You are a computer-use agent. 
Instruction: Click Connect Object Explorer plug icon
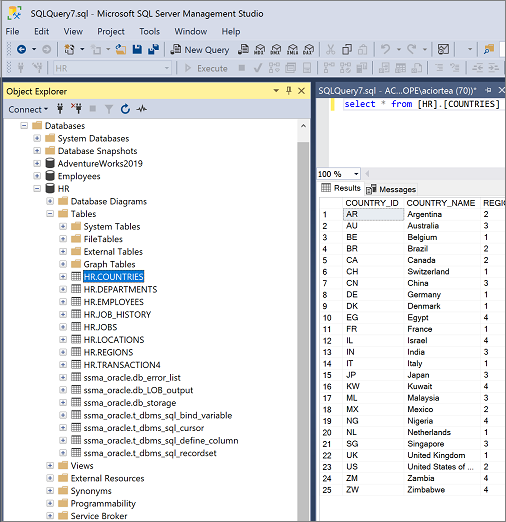60,108
